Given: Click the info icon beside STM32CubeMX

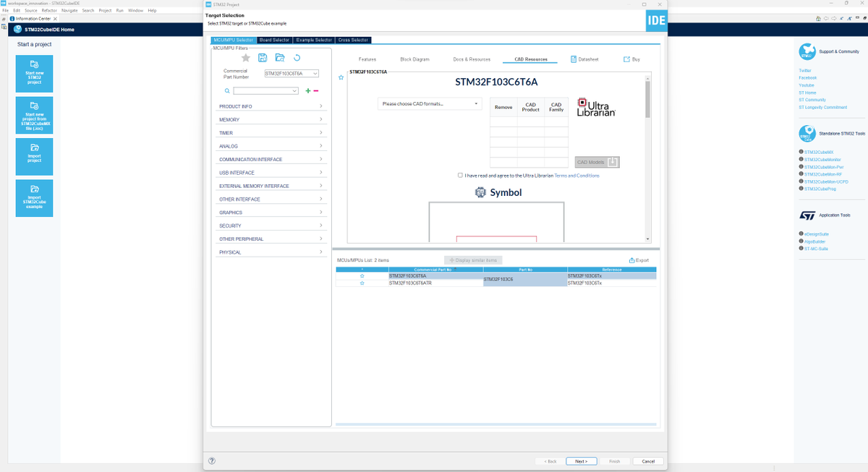Looking at the screenshot, I should (801, 152).
